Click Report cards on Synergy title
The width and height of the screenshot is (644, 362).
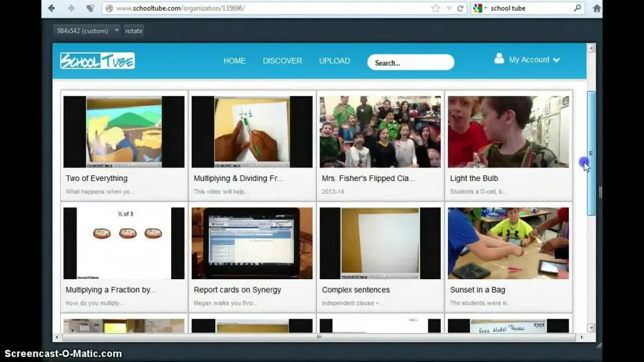[x=237, y=290]
